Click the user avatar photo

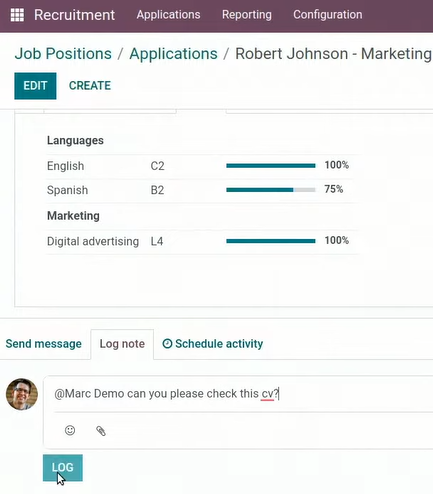point(22,394)
